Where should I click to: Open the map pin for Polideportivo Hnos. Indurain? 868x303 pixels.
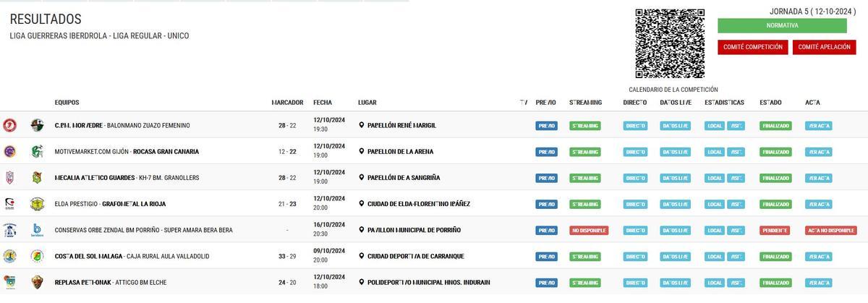tap(362, 282)
